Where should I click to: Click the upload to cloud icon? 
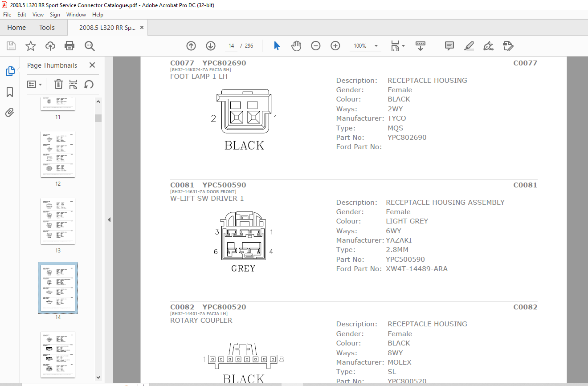coord(50,46)
